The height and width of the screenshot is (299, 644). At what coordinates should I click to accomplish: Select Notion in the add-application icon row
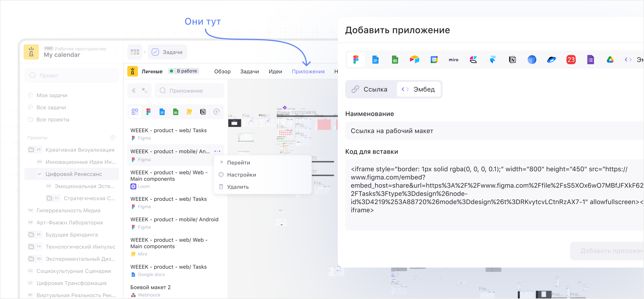pos(512,60)
